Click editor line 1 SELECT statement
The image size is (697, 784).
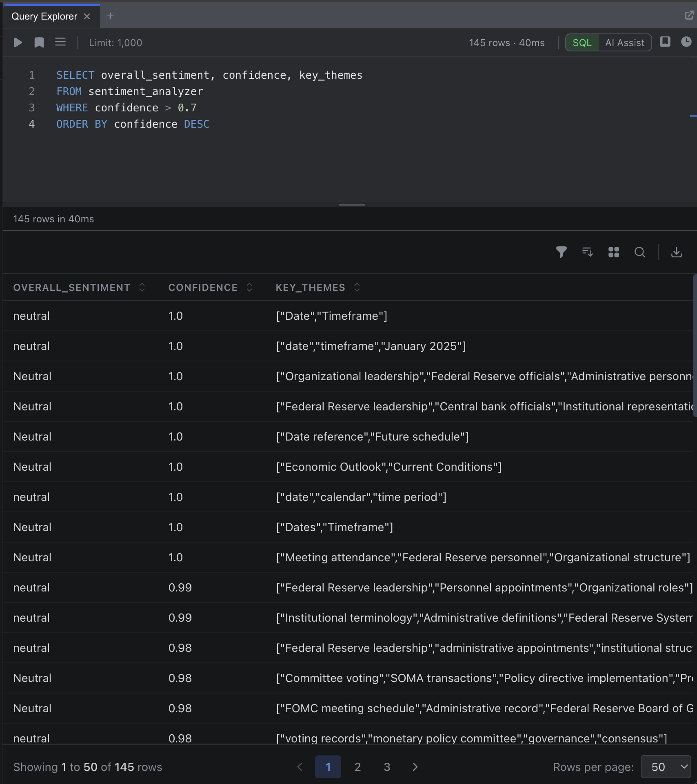click(x=209, y=75)
